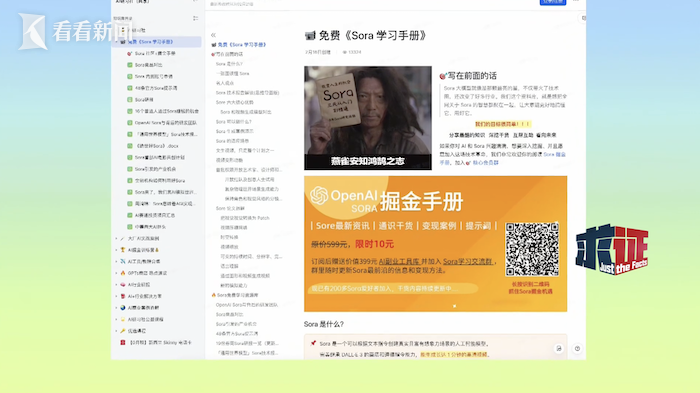
Task: Expand the 'AI商业案例拆解' sidebar group
Action: pyautogui.click(x=117, y=308)
